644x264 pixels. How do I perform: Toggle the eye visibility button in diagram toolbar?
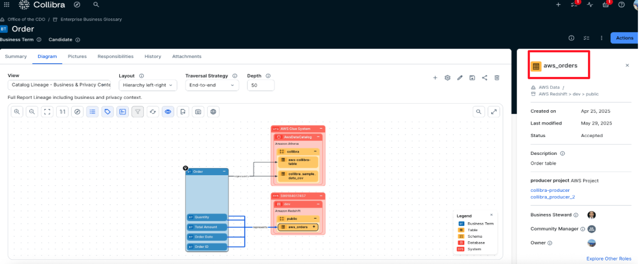pyautogui.click(x=168, y=111)
